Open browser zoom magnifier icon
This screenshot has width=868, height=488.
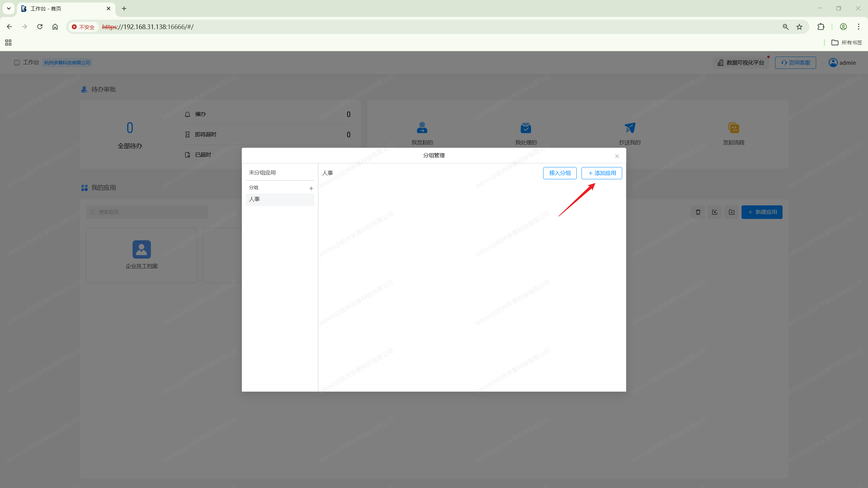[x=785, y=27]
